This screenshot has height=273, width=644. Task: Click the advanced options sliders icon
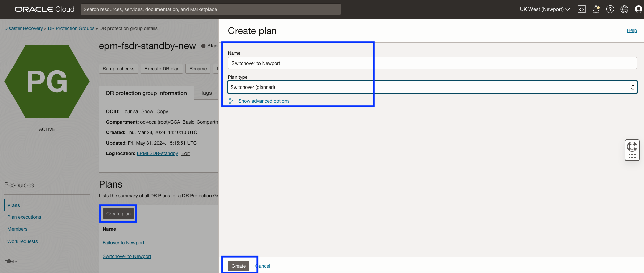(x=231, y=101)
